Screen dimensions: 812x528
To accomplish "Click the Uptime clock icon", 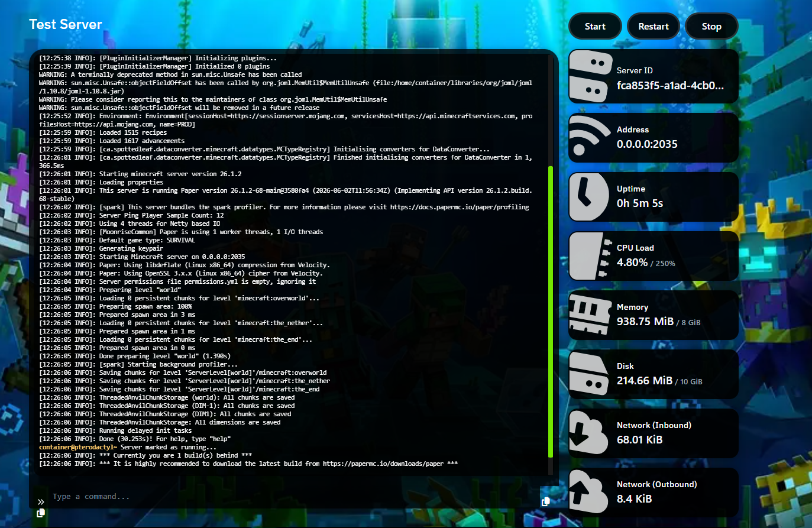I will coord(588,196).
